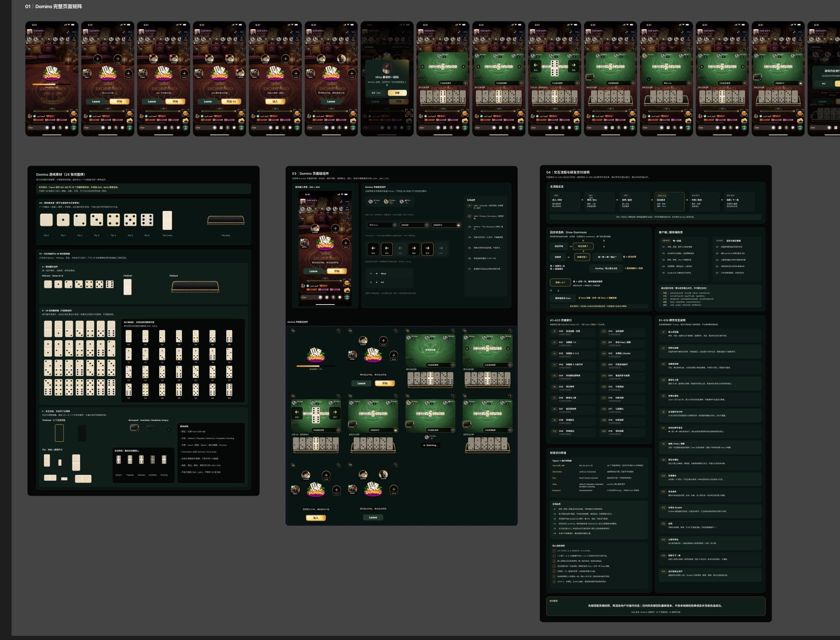This screenshot has width=840, height=640.
Task: Select the frame title '03 | Domino 页面级组件'
Action: (310, 173)
